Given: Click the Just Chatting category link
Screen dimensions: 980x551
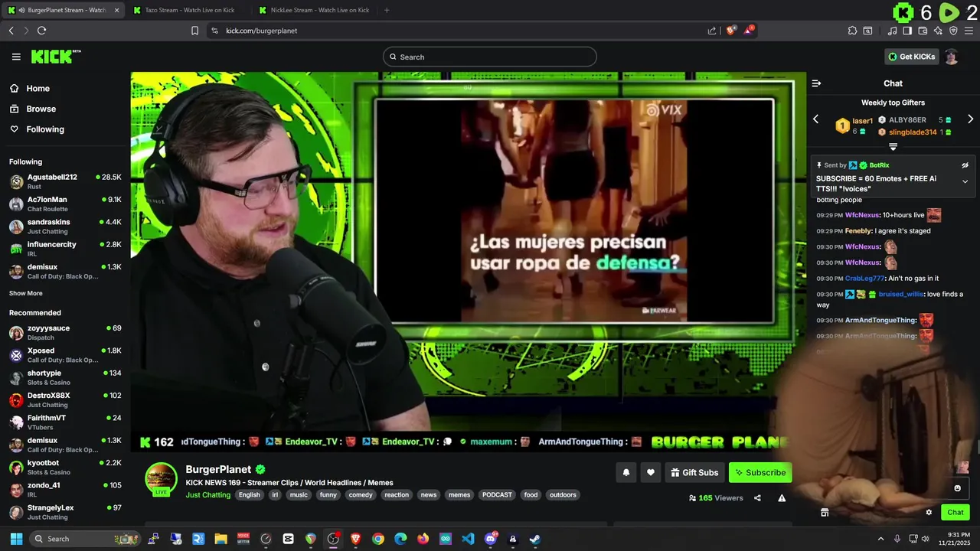Looking at the screenshot, I should 208,495.
